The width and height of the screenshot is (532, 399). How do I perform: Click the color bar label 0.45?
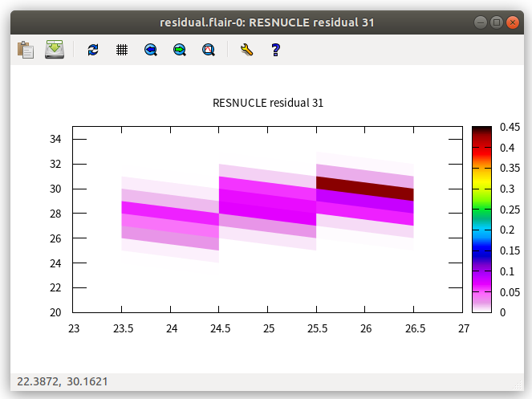(x=510, y=127)
